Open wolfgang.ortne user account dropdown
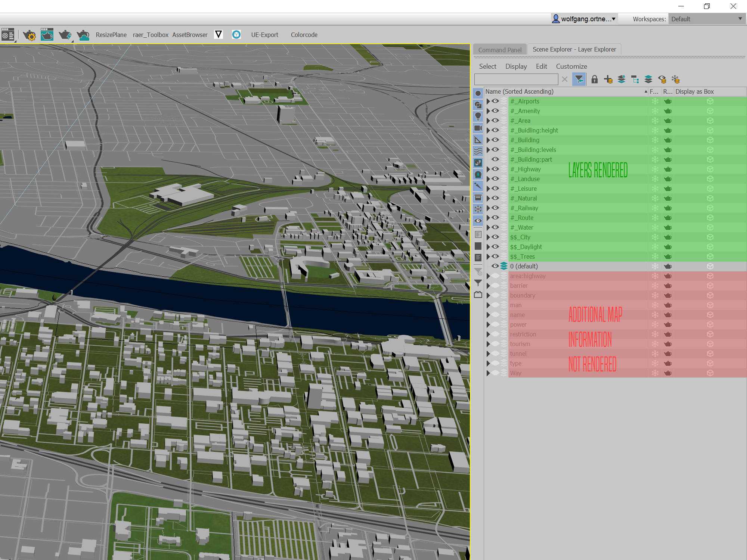The height and width of the screenshot is (560, 747). coord(584,19)
